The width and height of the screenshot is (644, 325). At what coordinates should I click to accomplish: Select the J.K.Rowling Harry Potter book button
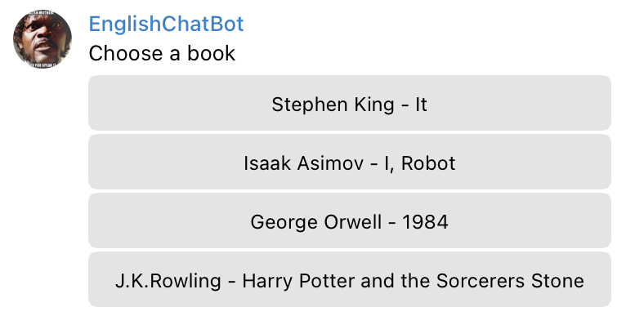(x=350, y=279)
